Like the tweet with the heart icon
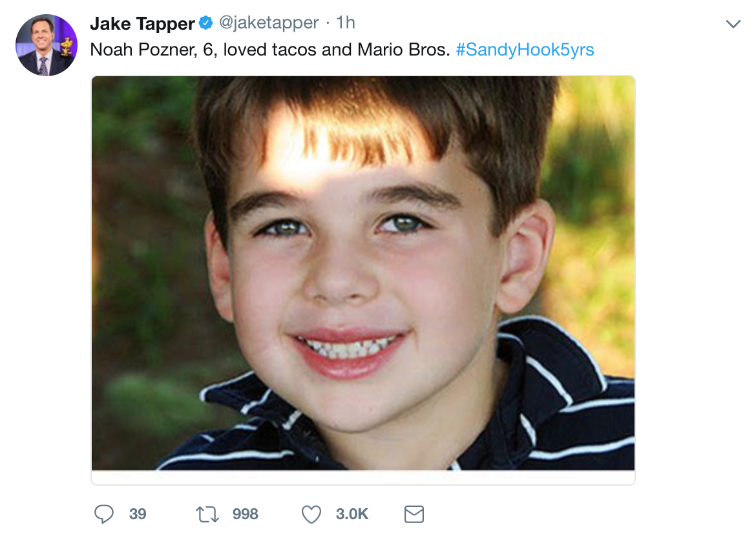This screenshot has height=536, width=756. (311, 514)
